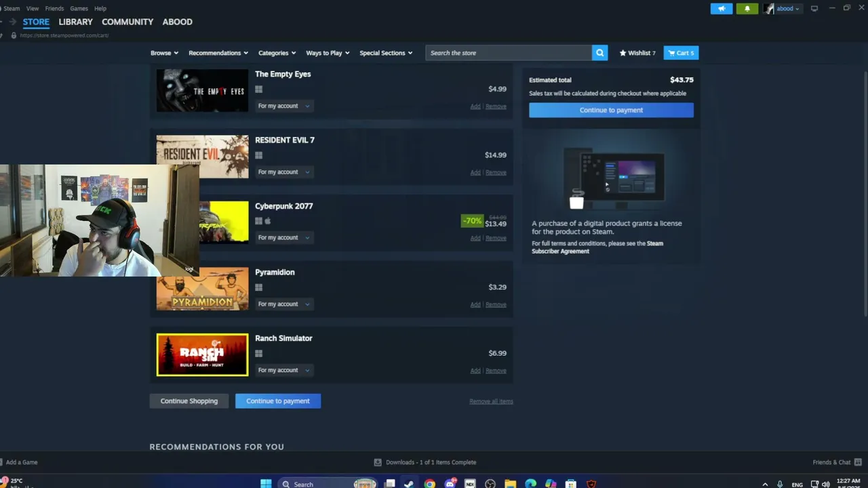The image size is (868, 488).
Task: Open The Empty Eyes game thumbnail
Action: click(x=202, y=90)
